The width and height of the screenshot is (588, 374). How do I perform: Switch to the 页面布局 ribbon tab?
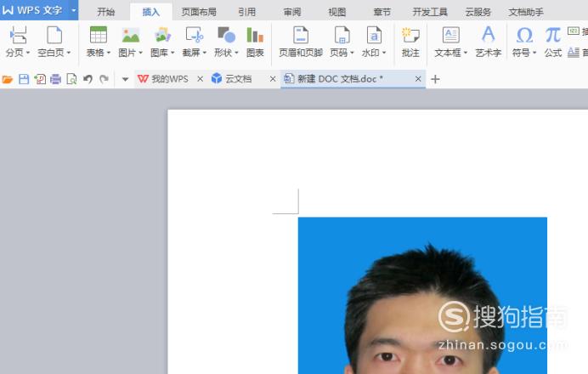point(199,12)
